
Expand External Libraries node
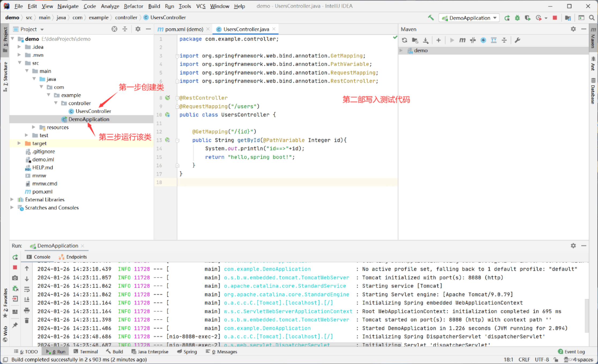coord(12,200)
